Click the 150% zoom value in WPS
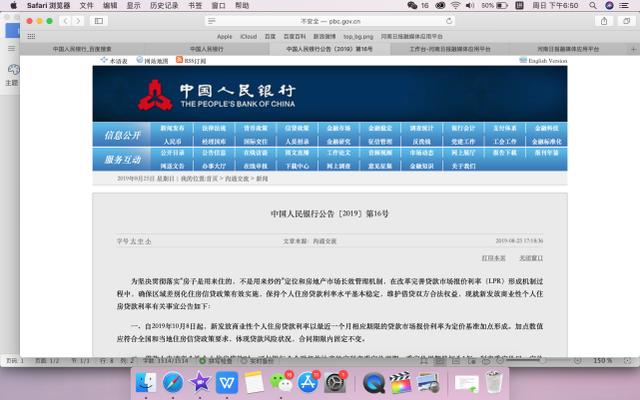Image resolution: width=640 pixels, height=400 pixels. [x=602, y=361]
